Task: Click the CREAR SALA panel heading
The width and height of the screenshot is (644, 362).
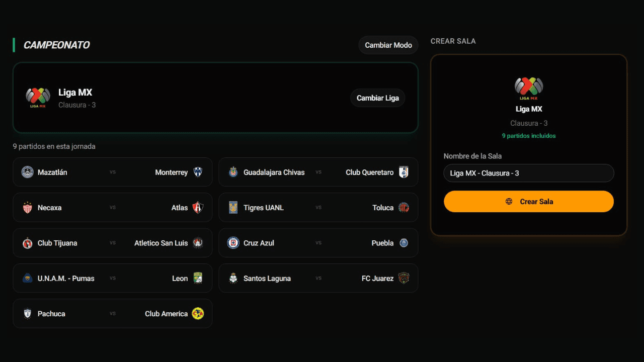Action: [x=453, y=41]
